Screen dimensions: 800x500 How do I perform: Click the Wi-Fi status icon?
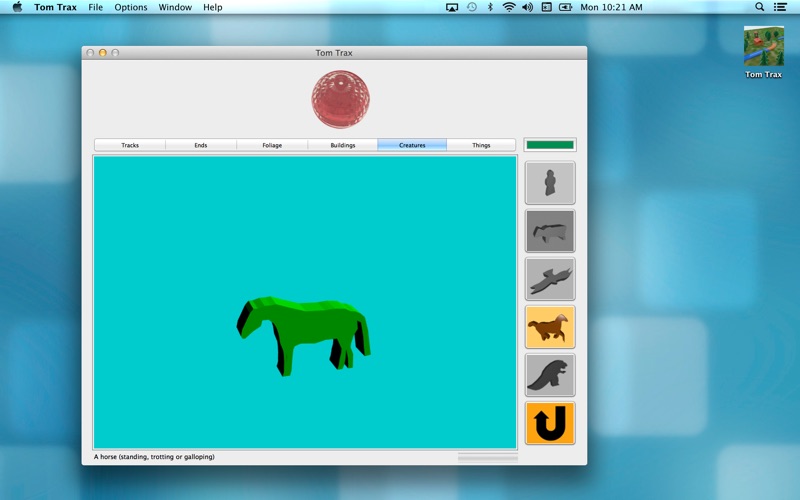pos(509,7)
